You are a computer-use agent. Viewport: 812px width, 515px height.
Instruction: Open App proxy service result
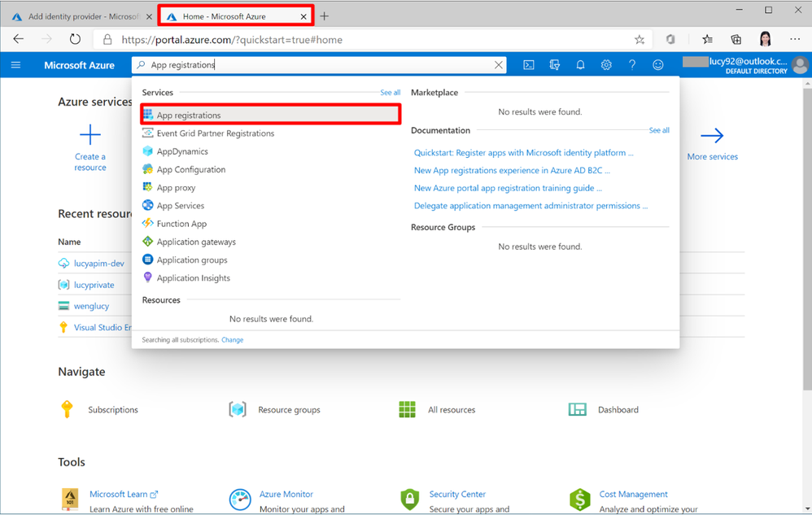(x=176, y=187)
